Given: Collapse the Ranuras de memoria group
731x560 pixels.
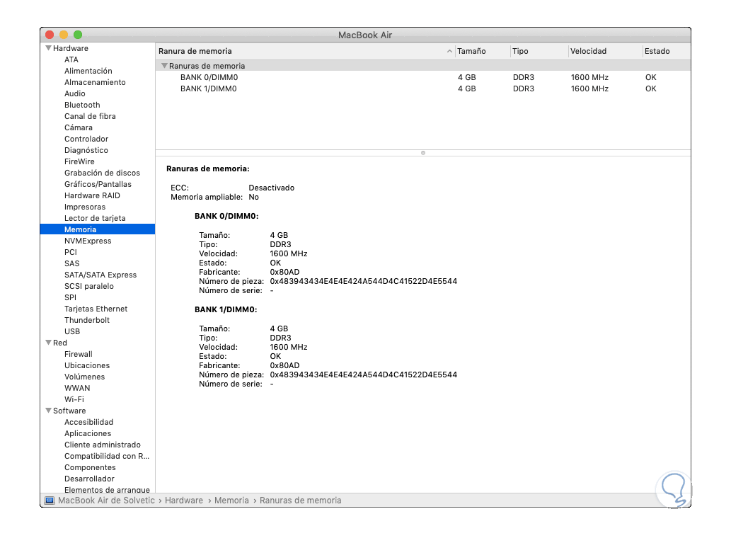Looking at the screenshot, I should coord(164,66).
